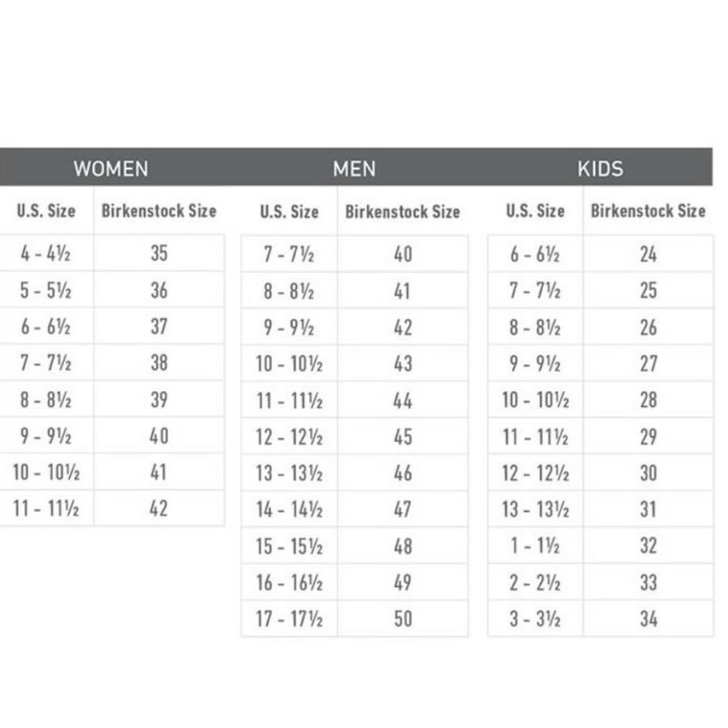This screenshot has width=728, height=728.
Task: Click men's Birkenstock Size column header
Action: tap(403, 212)
